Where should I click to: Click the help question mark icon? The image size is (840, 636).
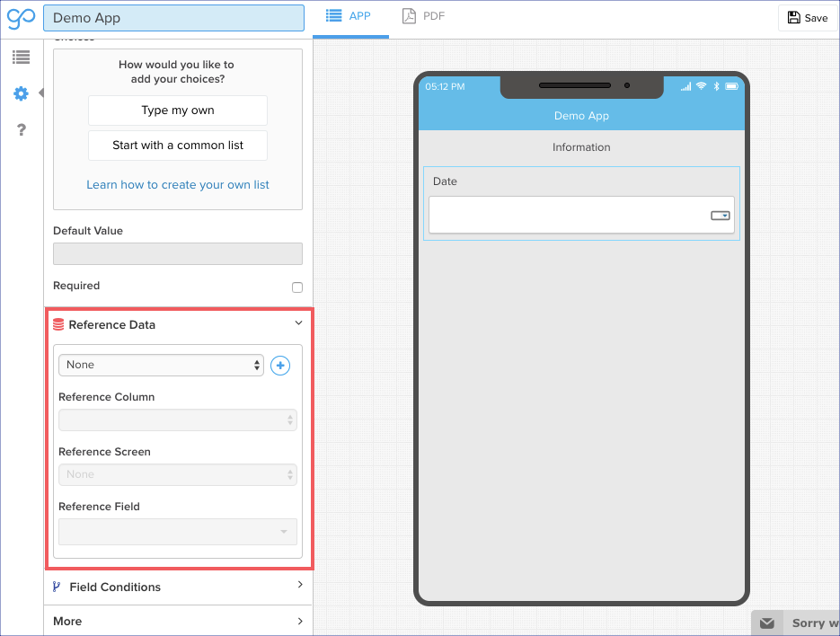[21, 130]
